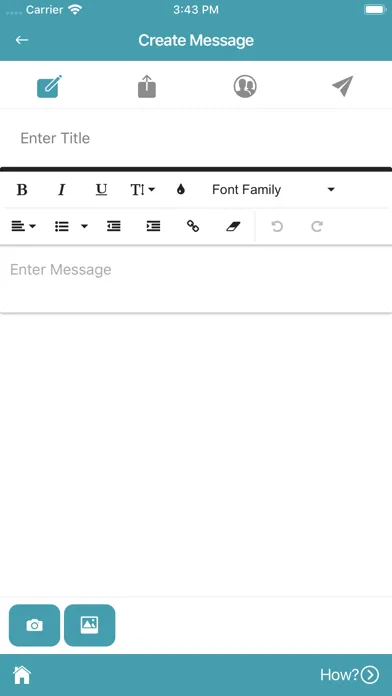Open the text color droplet picker
392x696 pixels.
click(x=181, y=190)
